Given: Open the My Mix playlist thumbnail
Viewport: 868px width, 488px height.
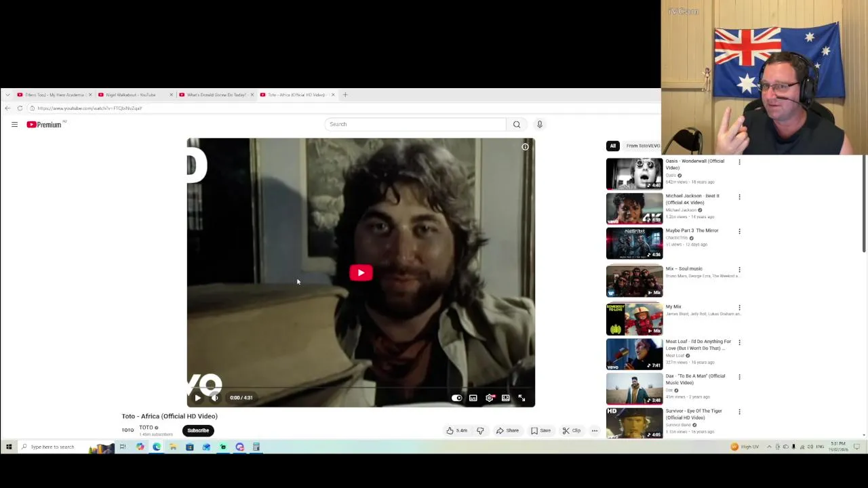Looking at the screenshot, I should coord(634,319).
